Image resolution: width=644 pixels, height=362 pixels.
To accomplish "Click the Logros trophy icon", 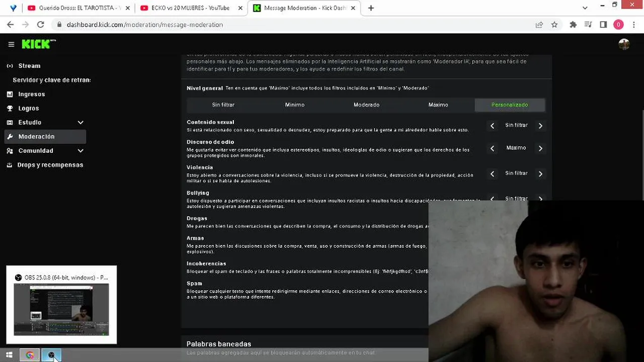I will click(10, 108).
